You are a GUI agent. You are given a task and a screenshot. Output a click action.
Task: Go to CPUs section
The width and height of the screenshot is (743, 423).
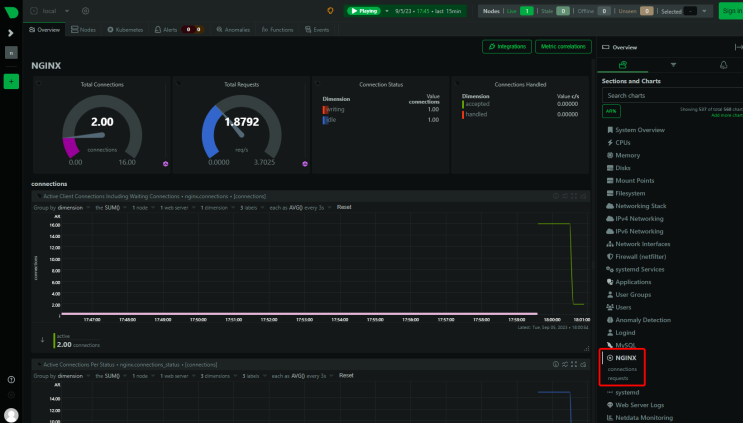click(x=623, y=143)
